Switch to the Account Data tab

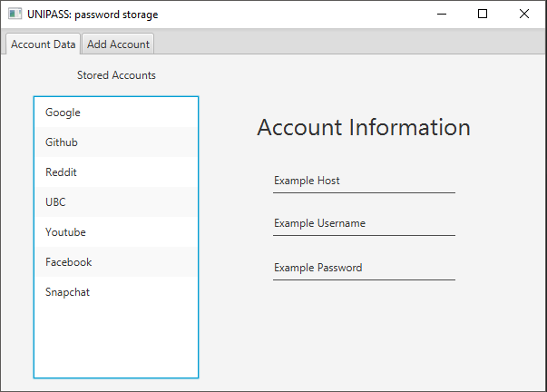43,44
